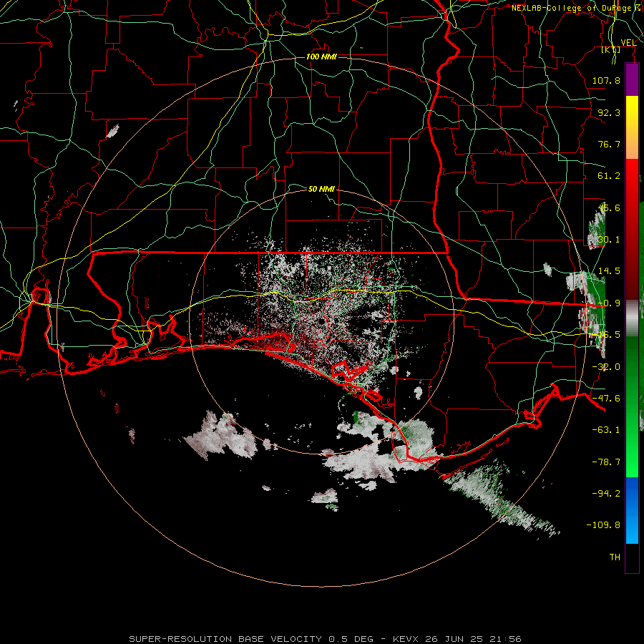Click the 61.2 velocity scale value
The height and width of the screenshot is (644, 644).
(609, 176)
